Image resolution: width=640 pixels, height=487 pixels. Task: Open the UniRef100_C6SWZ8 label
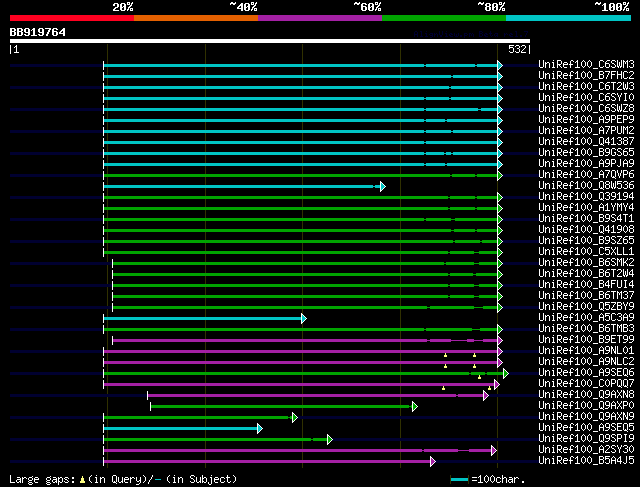[x=586, y=108]
